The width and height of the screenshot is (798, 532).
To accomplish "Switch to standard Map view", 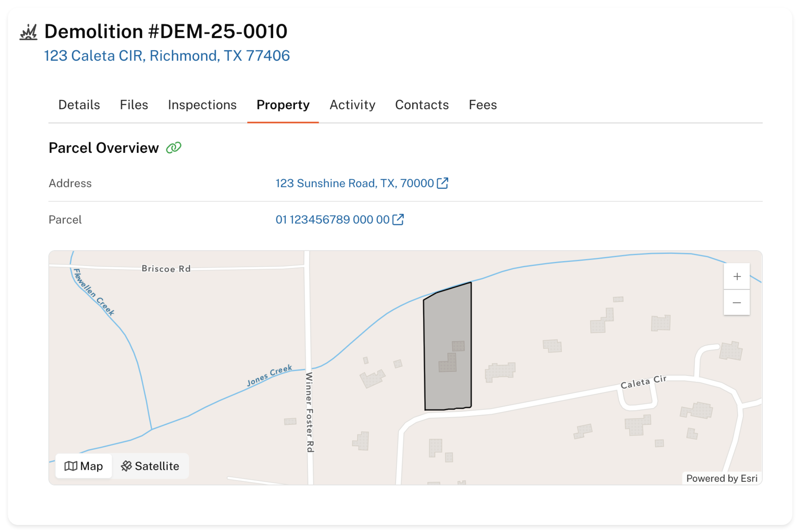I will click(84, 466).
